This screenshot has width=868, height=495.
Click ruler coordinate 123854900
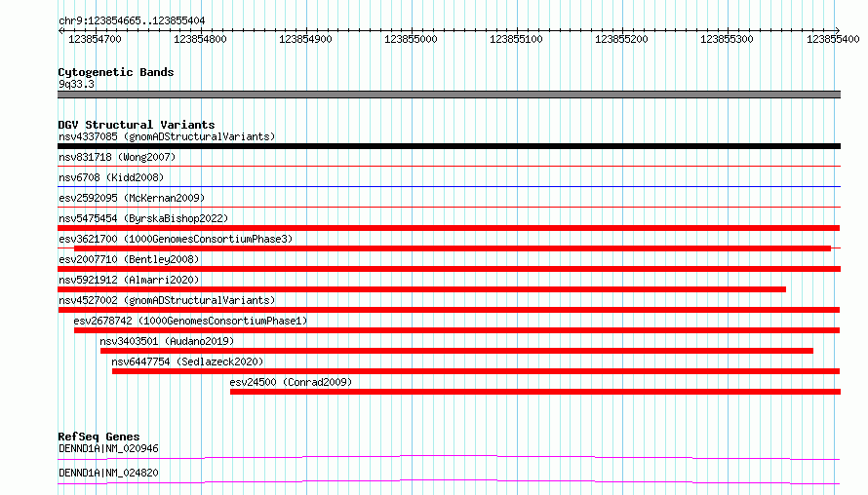coord(305,39)
